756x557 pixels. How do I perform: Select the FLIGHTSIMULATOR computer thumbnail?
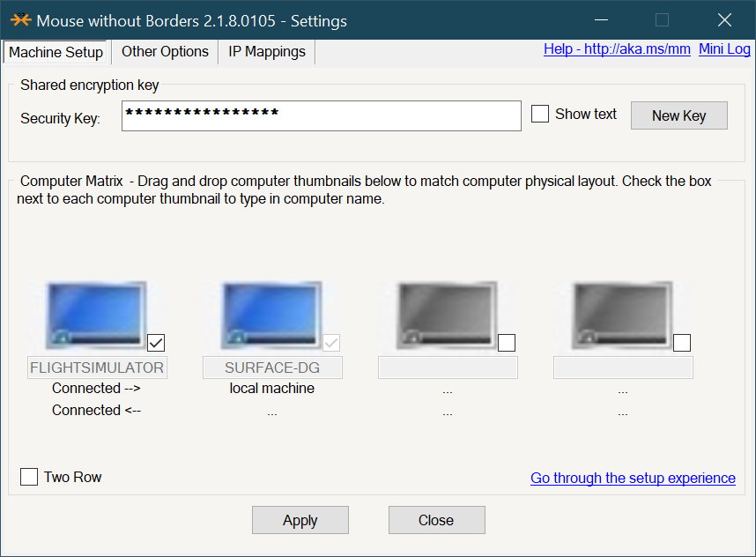(x=96, y=316)
